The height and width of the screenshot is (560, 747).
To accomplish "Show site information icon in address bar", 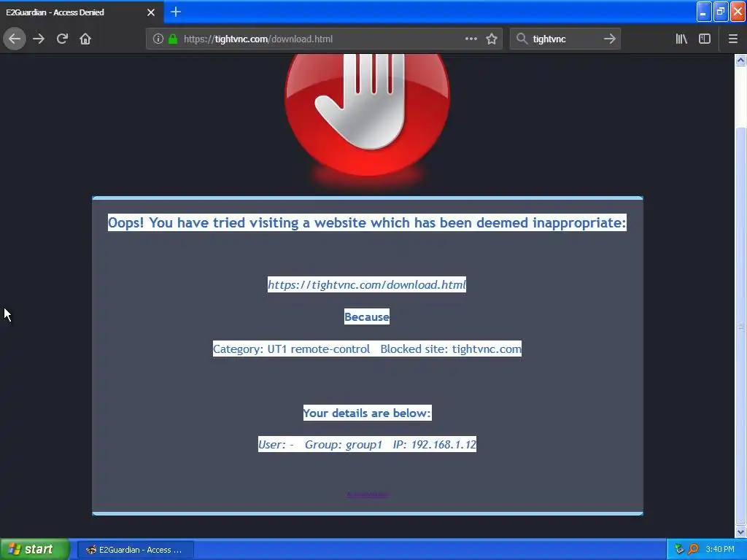I will pos(158,39).
